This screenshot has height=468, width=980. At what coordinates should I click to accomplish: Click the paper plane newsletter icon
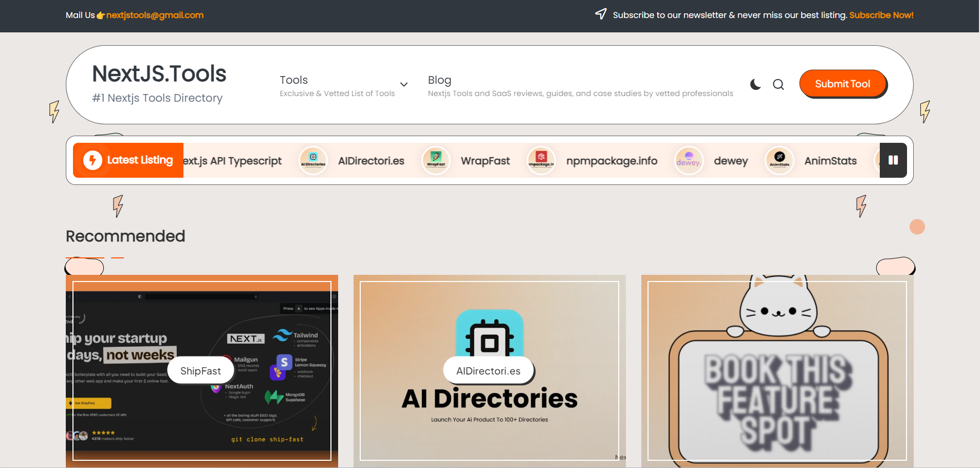(x=601, y=14)
